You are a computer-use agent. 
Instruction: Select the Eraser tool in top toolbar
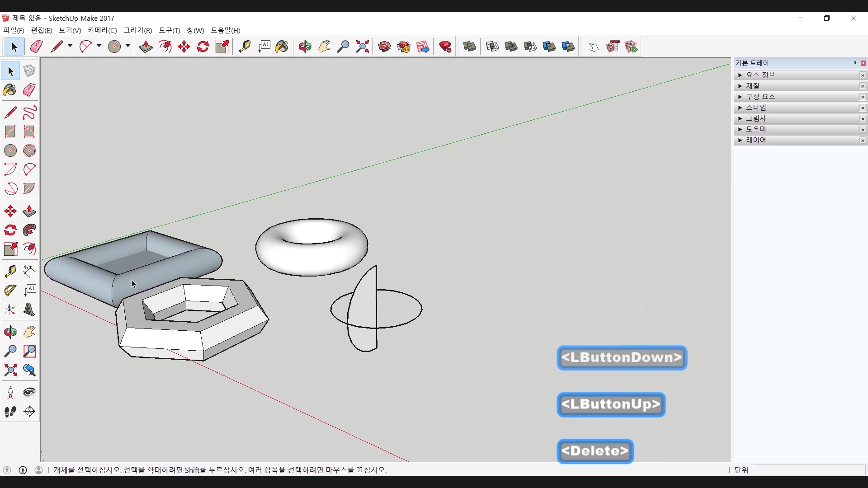(x=36, y=47)
